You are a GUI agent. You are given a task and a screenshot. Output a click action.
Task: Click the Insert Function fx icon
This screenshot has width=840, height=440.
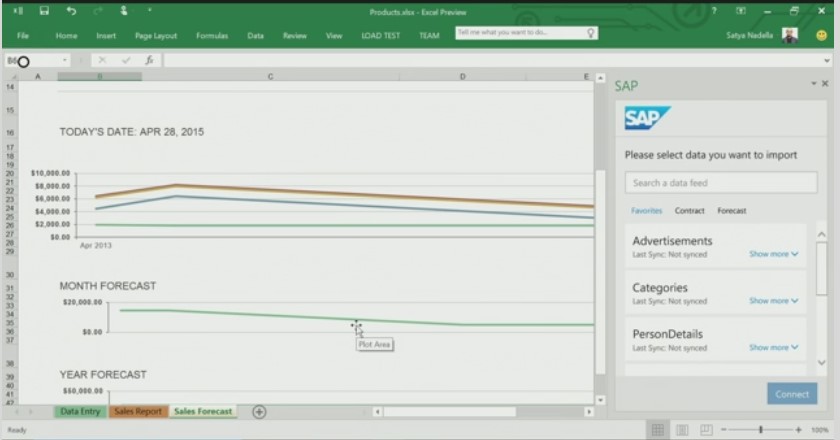point(149,60)
